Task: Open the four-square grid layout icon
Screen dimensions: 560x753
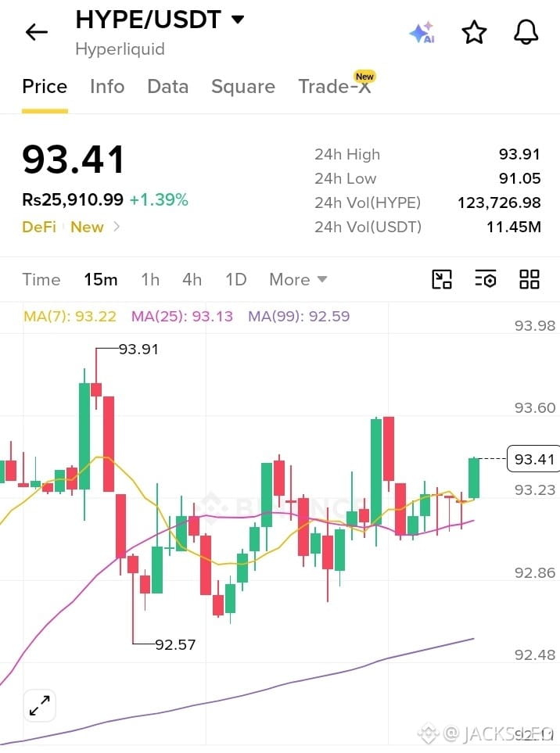Action: [529, 279]
